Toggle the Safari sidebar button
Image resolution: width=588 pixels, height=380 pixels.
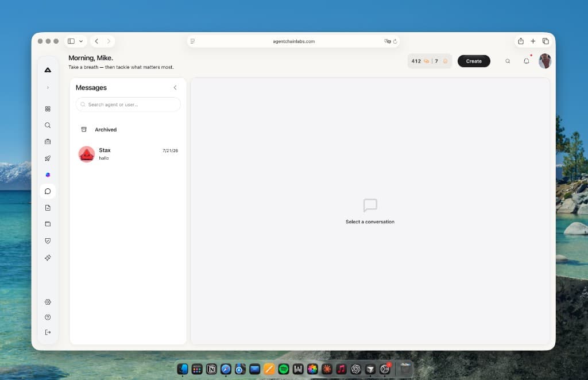71,41
